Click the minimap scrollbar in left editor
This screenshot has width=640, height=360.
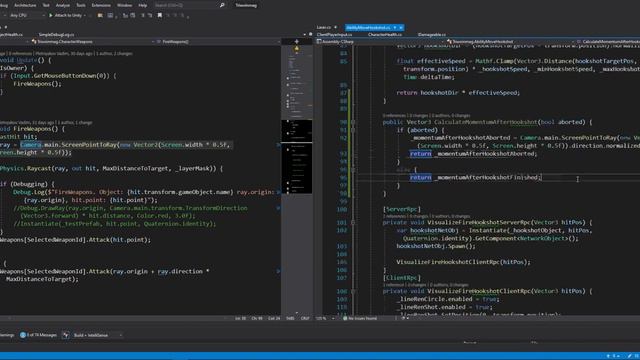(x=297, y=180)
